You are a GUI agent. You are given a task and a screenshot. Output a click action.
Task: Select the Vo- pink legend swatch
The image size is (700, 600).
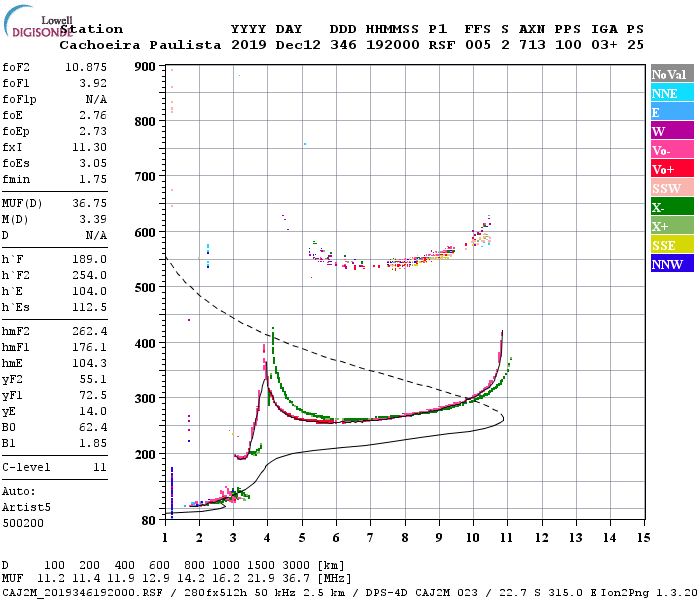pyautogui.click(x=672, y=150)
